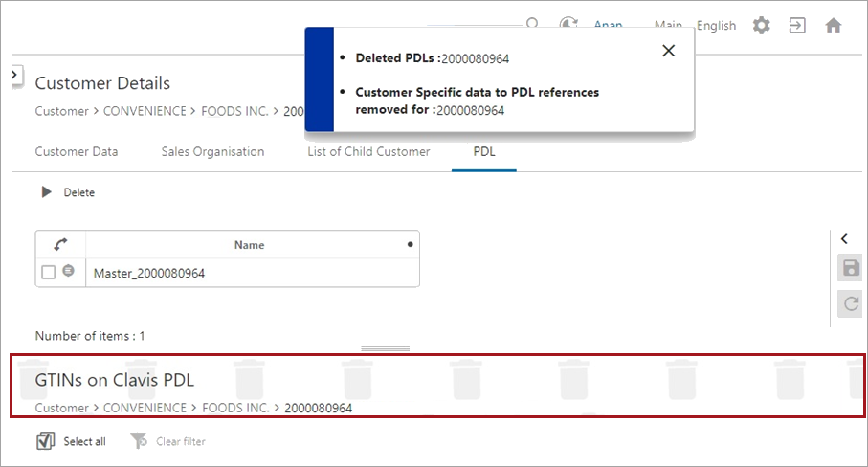Select the List of Child Customer tab

tap(368, 151)
